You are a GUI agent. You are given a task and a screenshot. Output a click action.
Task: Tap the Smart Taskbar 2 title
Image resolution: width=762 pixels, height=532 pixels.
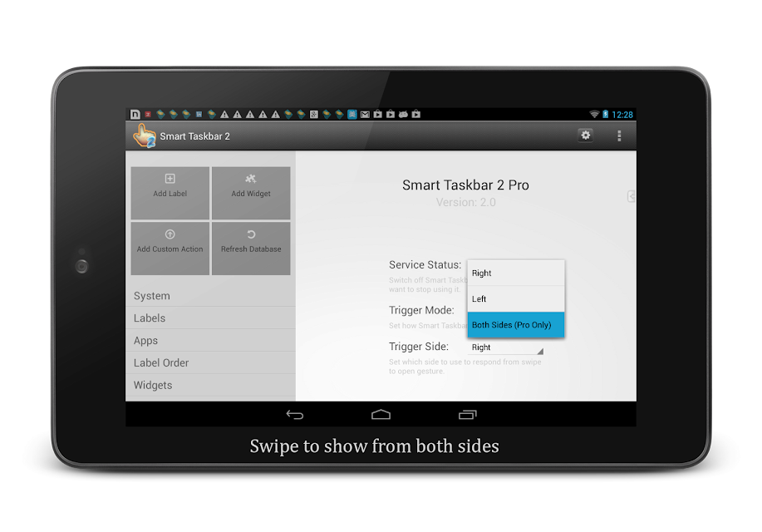(x=195, y=136)
